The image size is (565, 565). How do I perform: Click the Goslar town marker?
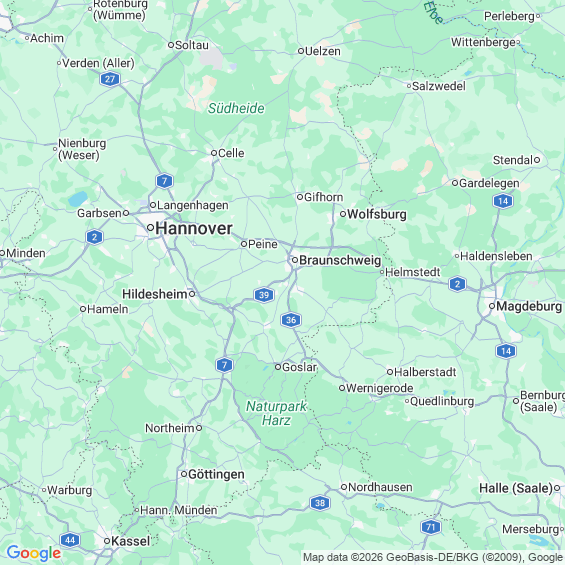[x=278, y=367]
